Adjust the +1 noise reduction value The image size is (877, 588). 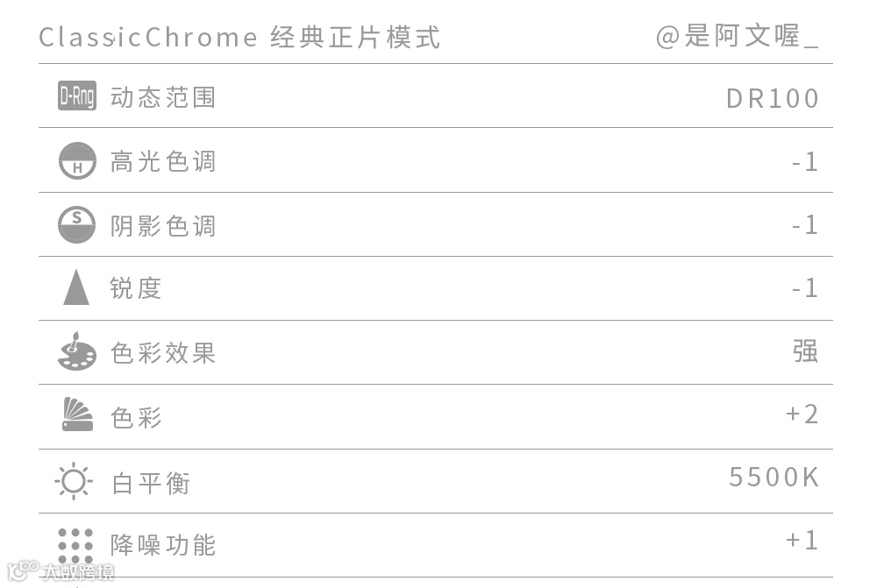(x=802, y=541)
